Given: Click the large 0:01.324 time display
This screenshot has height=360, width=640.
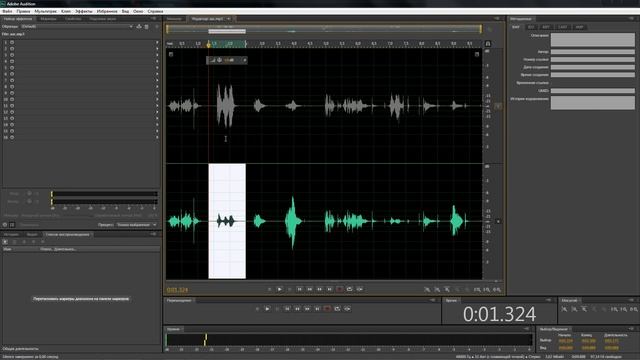Looking at the screenshot, I should 499,314.
